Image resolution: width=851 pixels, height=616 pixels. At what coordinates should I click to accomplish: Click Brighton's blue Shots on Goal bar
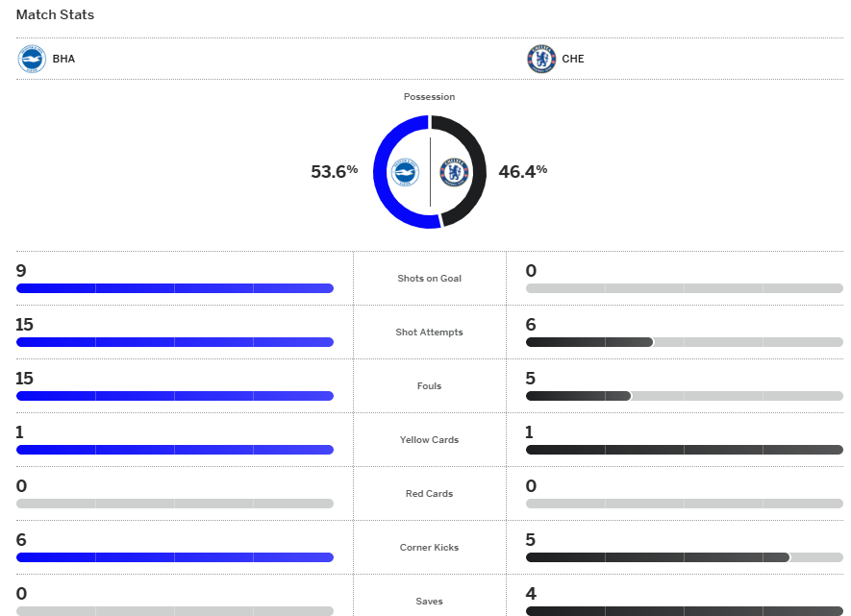pyautogui.click(x=174, y=288)
